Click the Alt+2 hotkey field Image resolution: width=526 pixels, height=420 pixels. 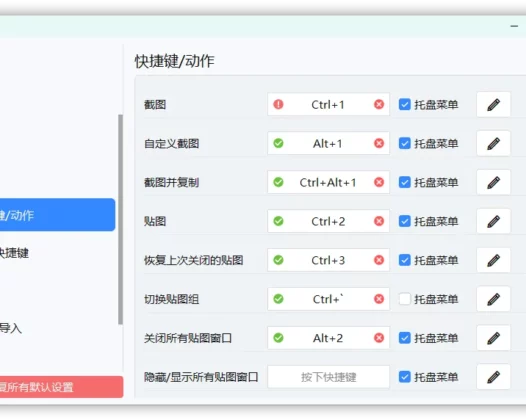pyautogui.click(x=328, y=338)
